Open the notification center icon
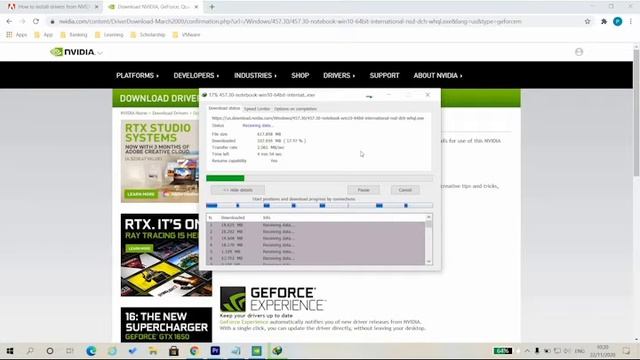Image resolution: width=640 pixels, height=360 pixels. (627, 351)
